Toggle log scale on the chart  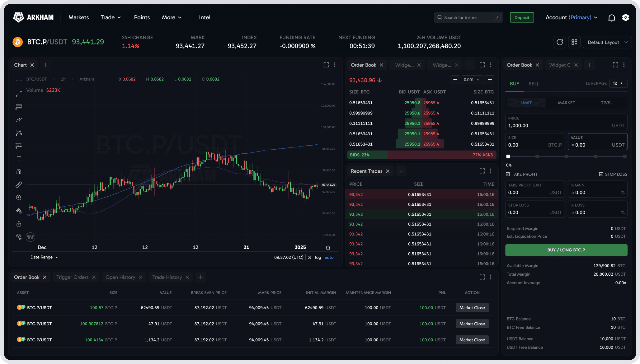click(318, 257)
